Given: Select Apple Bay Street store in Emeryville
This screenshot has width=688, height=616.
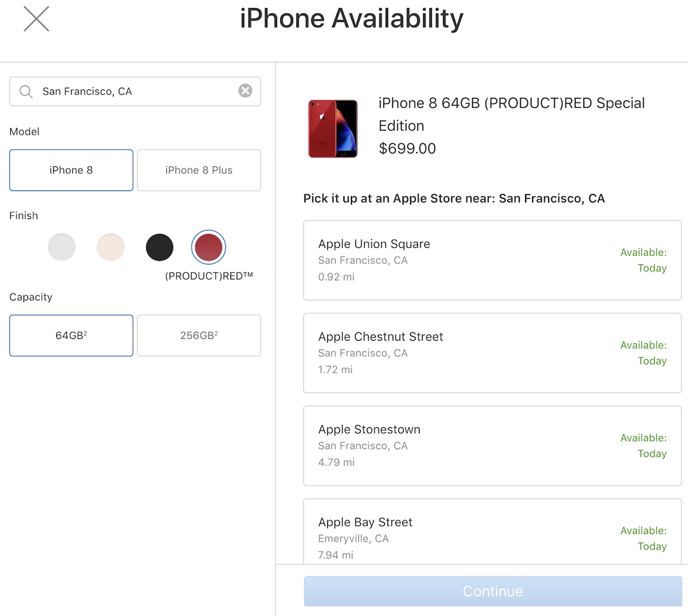Looking at the screenshot, I should pyautogui.click(x=492, y=533).
